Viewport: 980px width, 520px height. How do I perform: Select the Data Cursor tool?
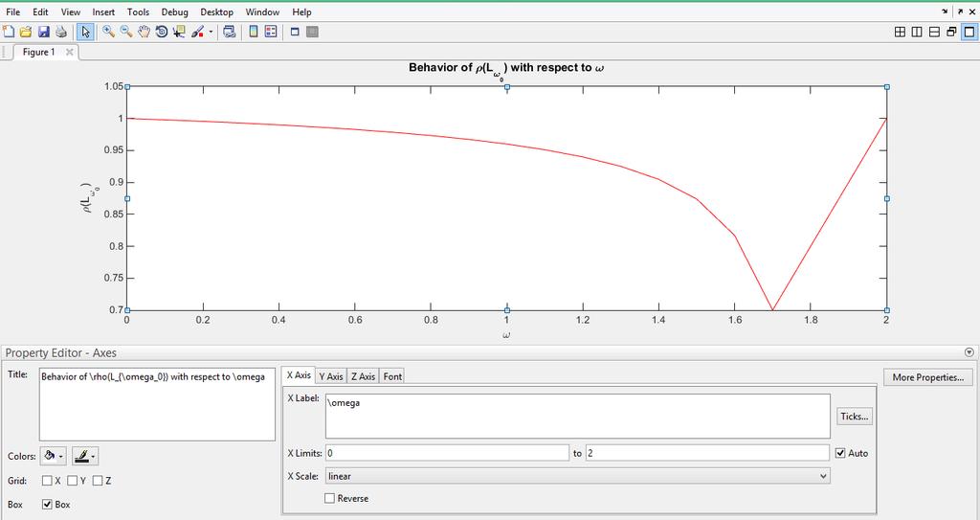[x=179, y=32]
